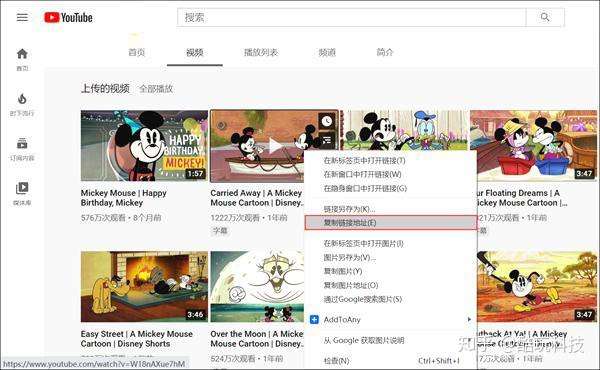This screenshot has height=370, width=600.
Task: Click the 1:57 duration badge
Action: pos(195,174)
